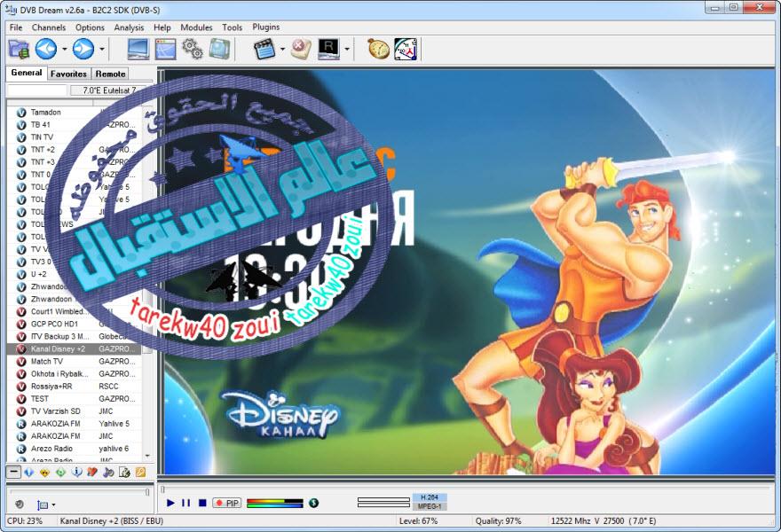Click the red heart favorites icon
The height and width of the screenshot is (532, 781).
[92, 472]
